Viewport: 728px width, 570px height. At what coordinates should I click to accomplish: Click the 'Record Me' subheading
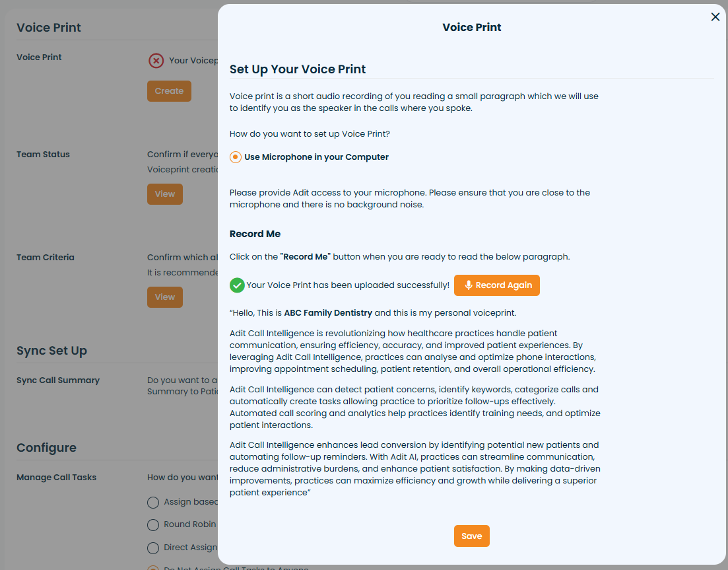255,234
